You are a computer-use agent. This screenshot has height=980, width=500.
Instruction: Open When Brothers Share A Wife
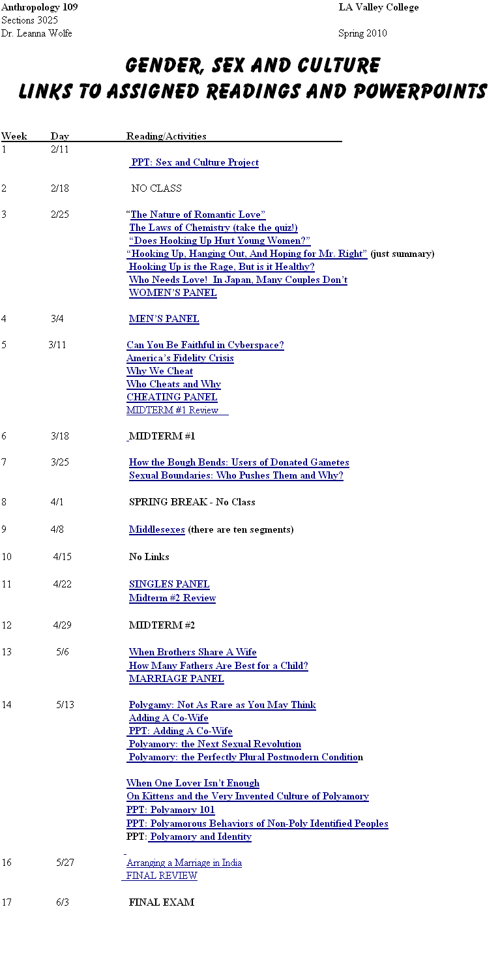pyautogui.click(x=193, y=652)
